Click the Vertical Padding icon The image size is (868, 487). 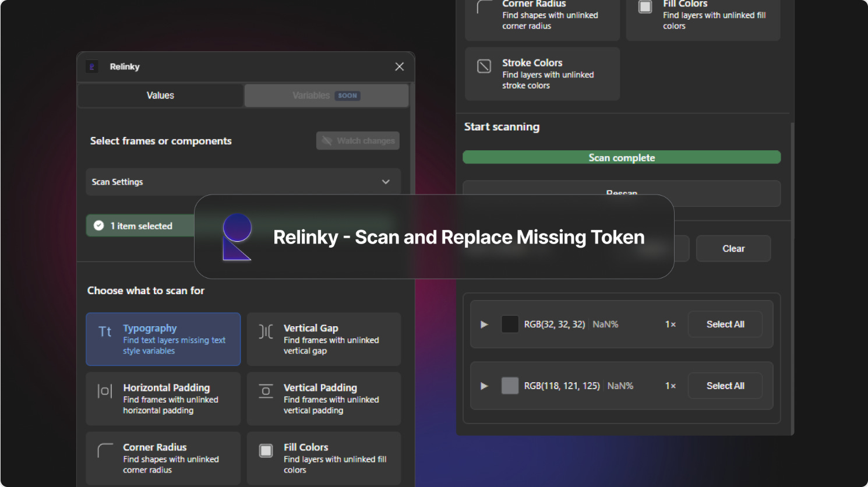pos(266,391)
